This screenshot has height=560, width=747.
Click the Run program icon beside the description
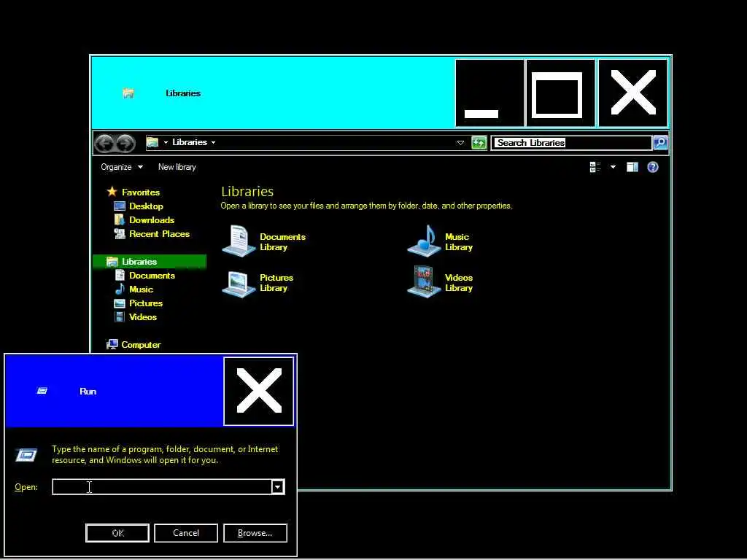pos(27,455)
